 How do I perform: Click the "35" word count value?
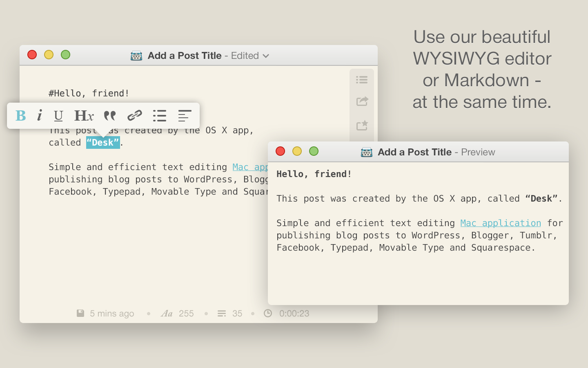coord(237,314)
